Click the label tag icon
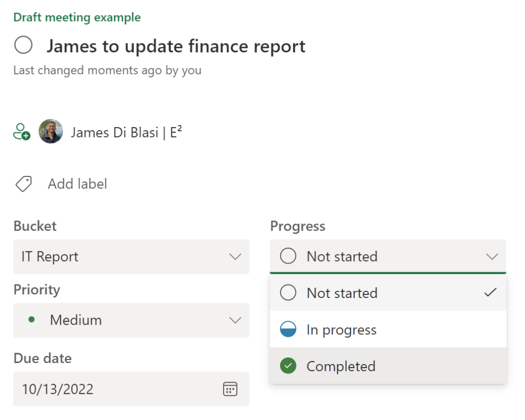The image size is (525, 420). (24, 184)
